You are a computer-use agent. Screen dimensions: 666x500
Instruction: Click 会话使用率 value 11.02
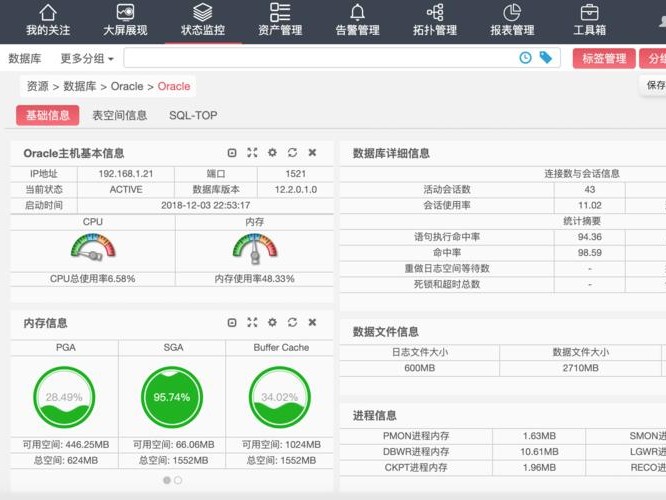pos(590,205)
